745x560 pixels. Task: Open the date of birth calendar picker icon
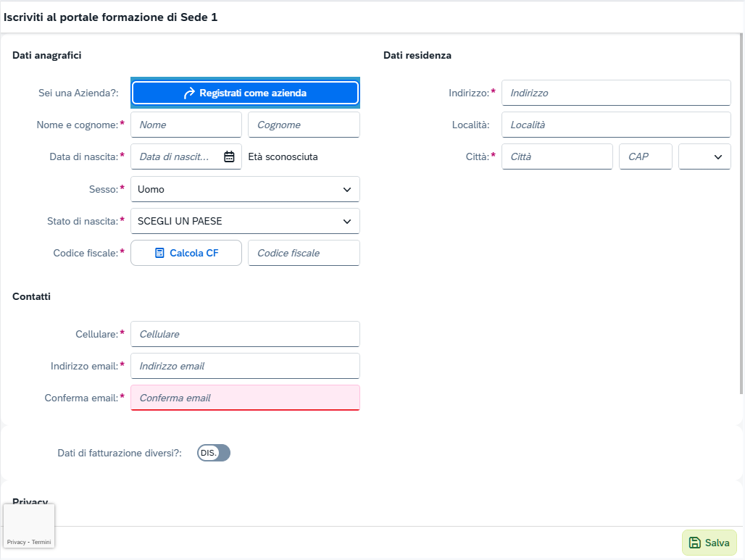[229, 156]
